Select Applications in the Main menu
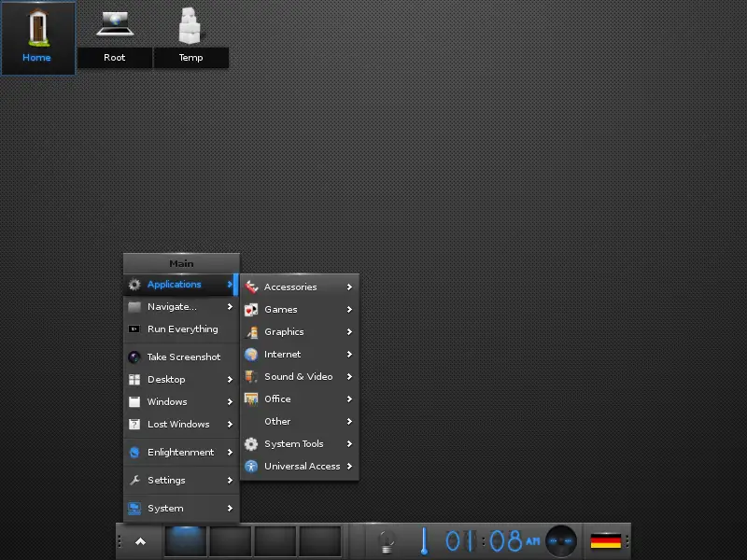 coord(181,285)
